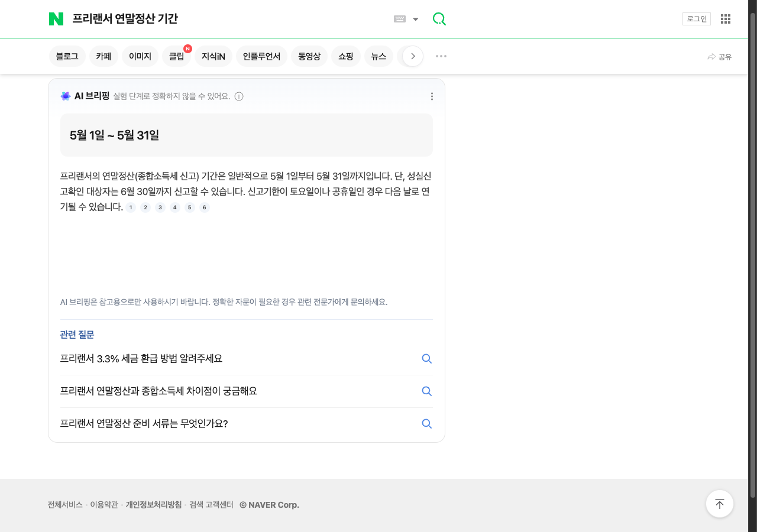Open the 이용약관 footer link
The height and width of the screenshot is (532, 757).
[x=104, y=505]
